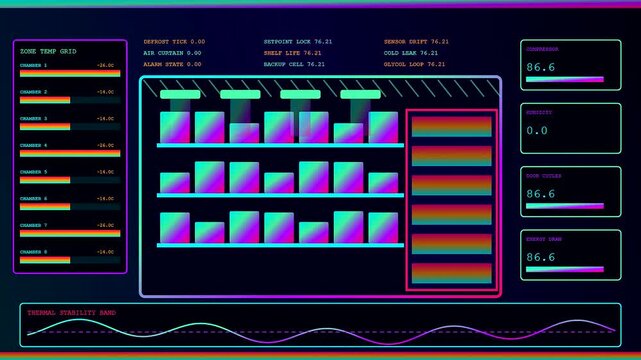The width and height of the screenshot is (641, 360).
Task: Click the Chamber 2 temperature bar
Action: [x=70, y=100]
